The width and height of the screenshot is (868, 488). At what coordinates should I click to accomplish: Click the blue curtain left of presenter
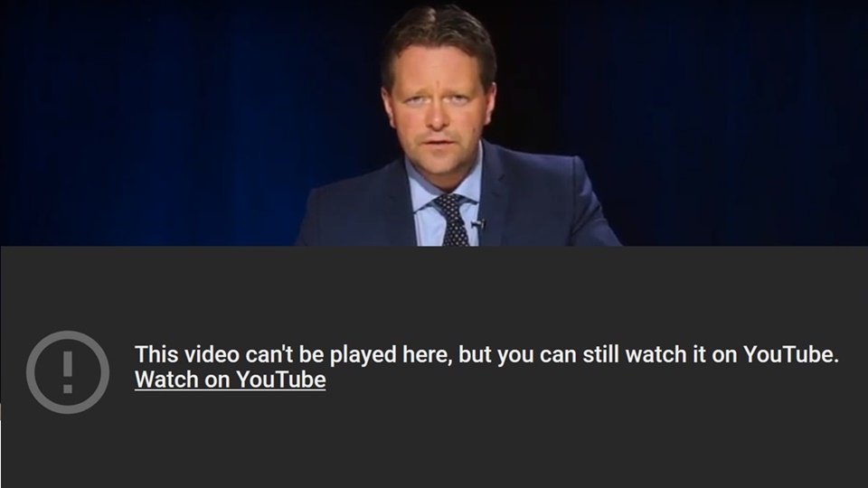[166, 122]
